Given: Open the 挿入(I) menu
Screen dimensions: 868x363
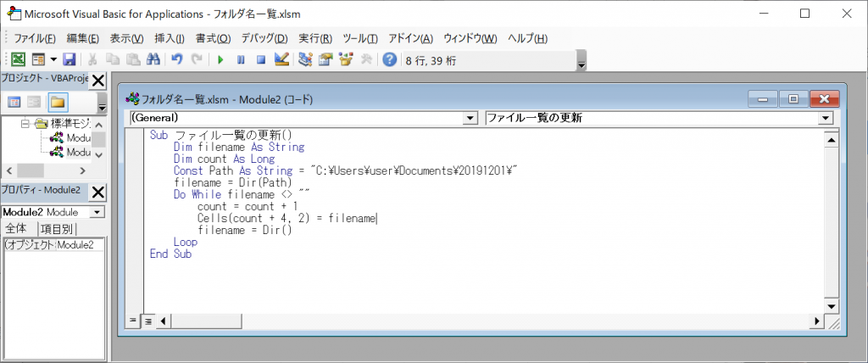Looking at the screenshot, I should coord(170,39).
